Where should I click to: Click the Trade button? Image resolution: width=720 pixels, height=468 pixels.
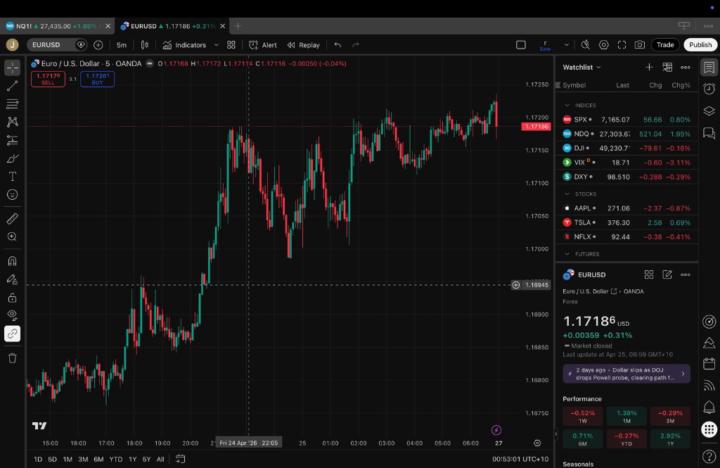(665, 45)
